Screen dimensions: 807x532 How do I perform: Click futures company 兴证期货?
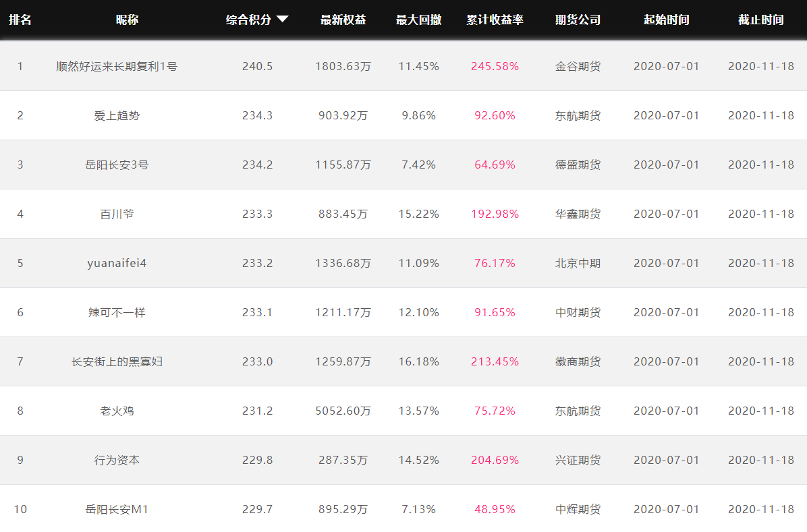[x=578, y=460]
